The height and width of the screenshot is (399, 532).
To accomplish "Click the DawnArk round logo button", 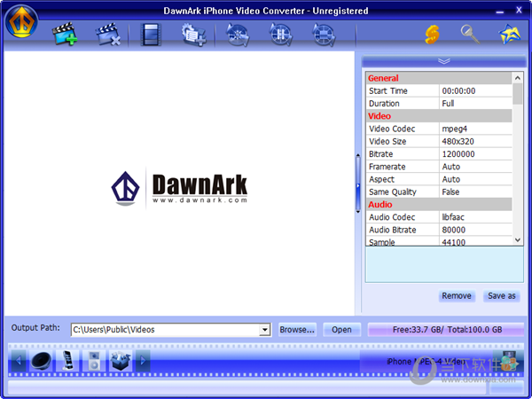I will click(21, 21).
